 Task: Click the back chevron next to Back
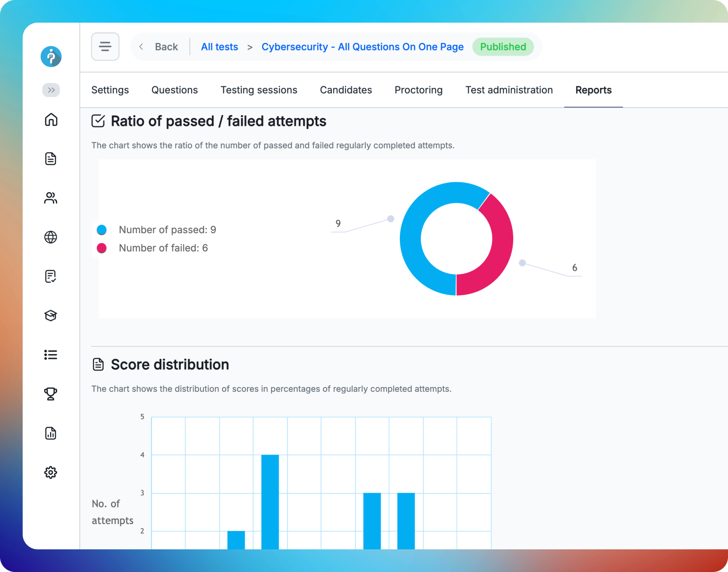141,47
